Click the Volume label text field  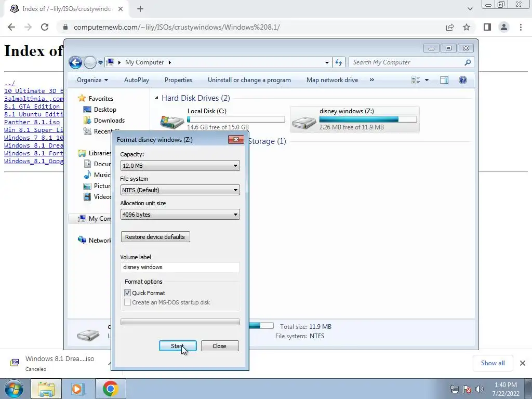point(180,267)
